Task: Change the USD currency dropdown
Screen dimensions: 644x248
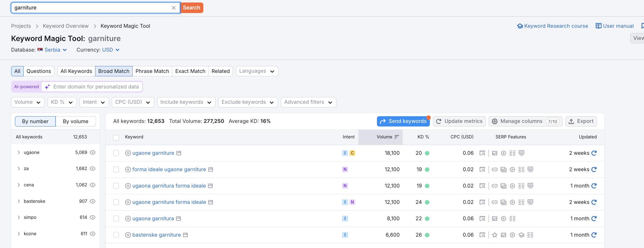Action: coord(111,50)
